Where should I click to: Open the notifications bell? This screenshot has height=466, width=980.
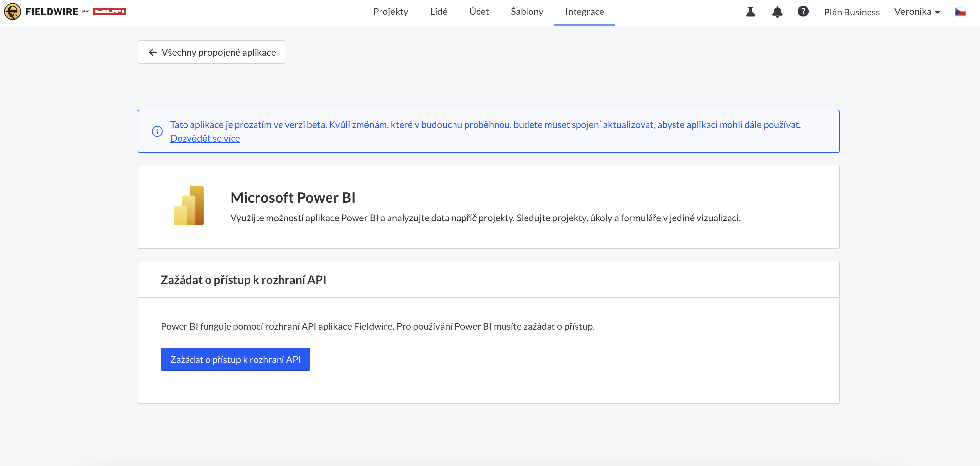[777, 12]
